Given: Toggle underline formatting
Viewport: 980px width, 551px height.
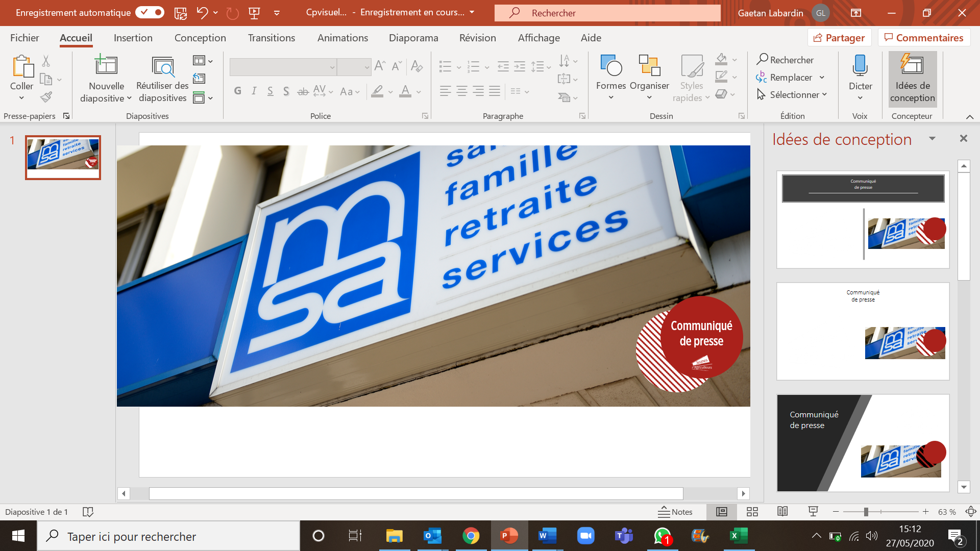Looking at the screenshot, I should coord(270,91).
